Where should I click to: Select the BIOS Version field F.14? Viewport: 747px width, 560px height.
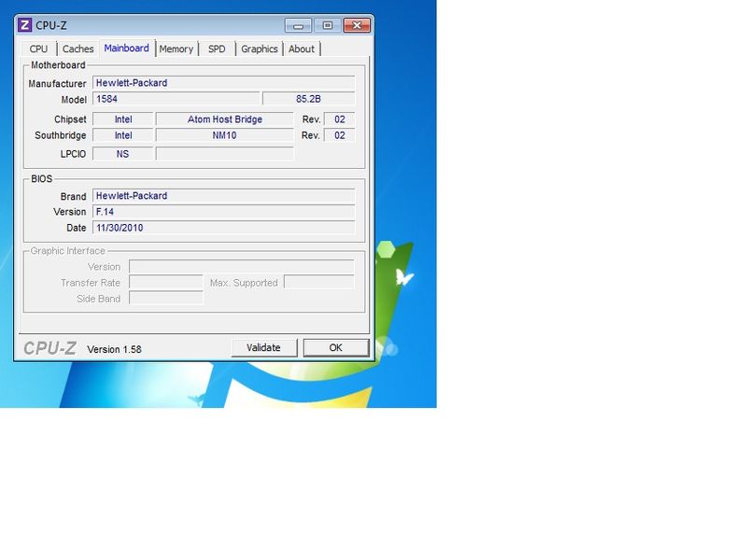pyautogui.click(x=223, y=212)
